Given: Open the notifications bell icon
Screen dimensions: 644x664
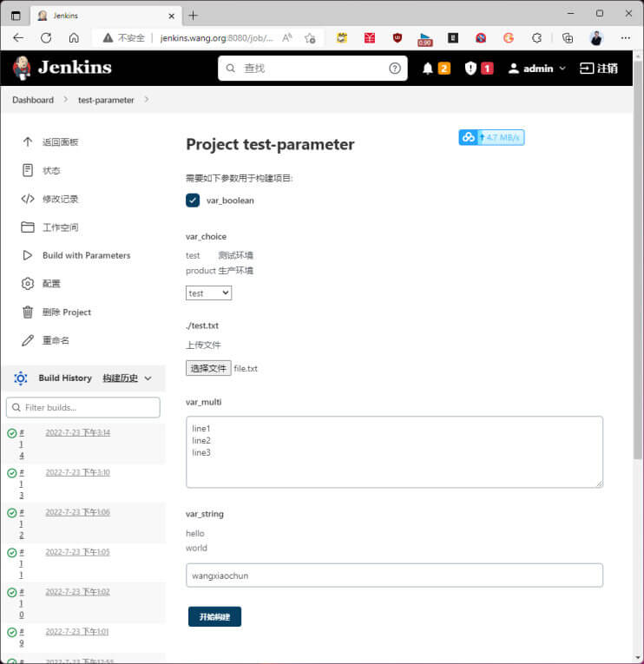Looking at the screenshot, I should 428,69.
